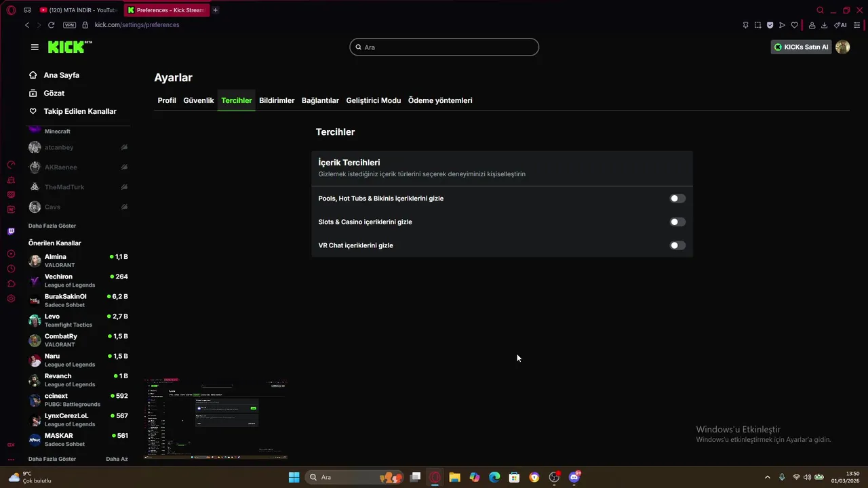Open the new tab plus button
This screenshot has height=488, width=868.
(x=215, y=10)
